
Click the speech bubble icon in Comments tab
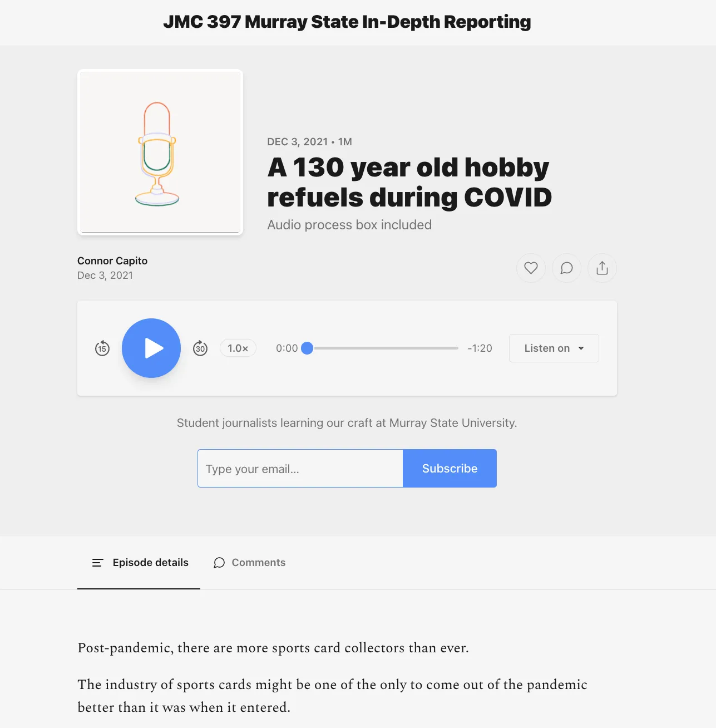coord(219,563)
